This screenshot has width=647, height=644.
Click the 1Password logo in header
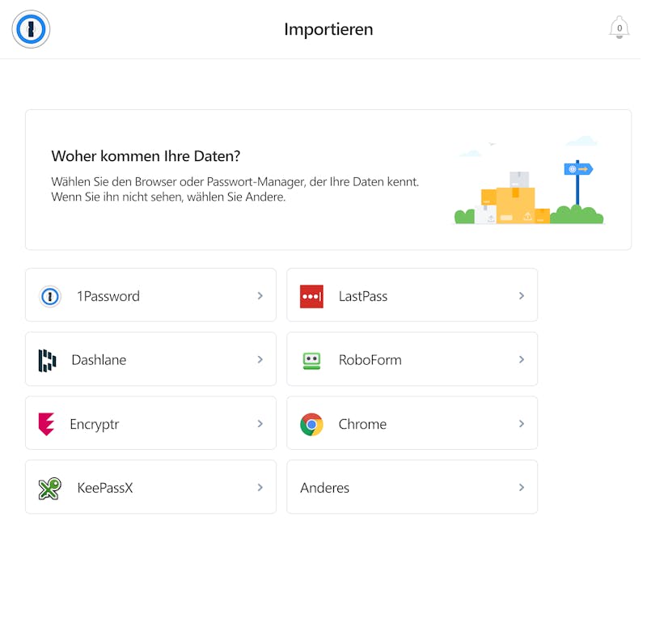tap(31, 29)
